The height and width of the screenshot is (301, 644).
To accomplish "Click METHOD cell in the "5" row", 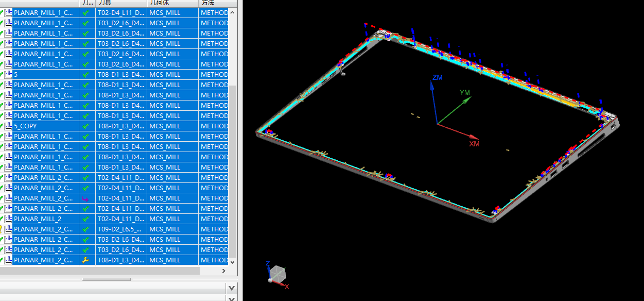I will [x=214, y=74].
